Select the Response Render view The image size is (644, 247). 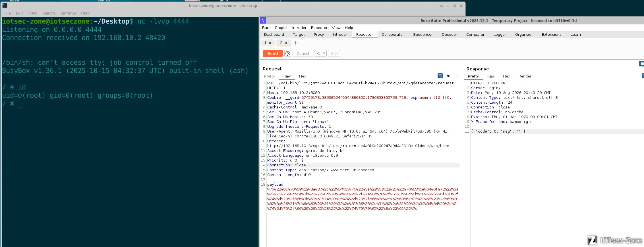(x=525, y=76)
